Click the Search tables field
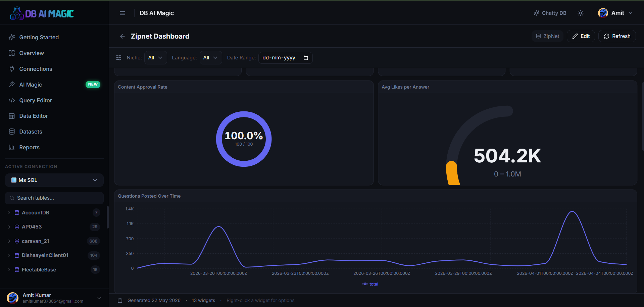 (54, 198)
